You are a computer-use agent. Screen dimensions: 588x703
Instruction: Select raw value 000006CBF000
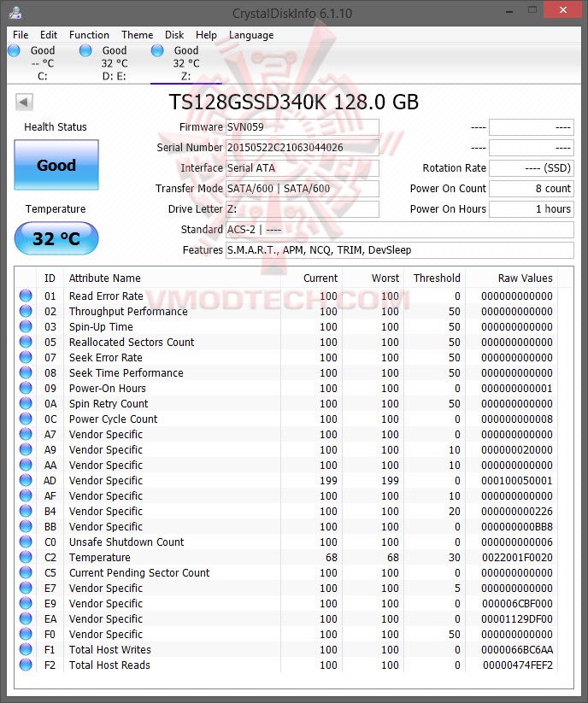point(517,603)
